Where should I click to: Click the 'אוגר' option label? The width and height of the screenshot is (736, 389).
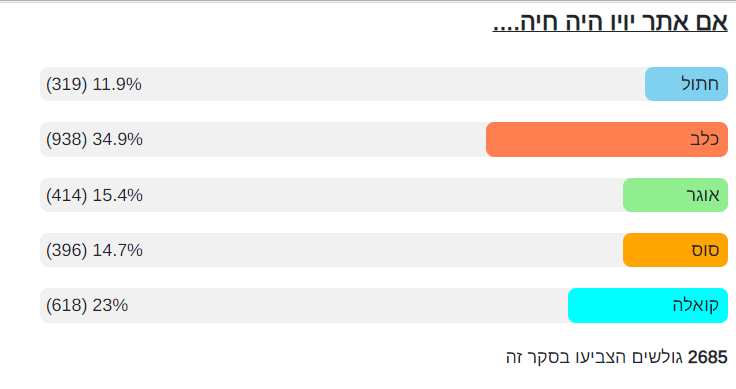click(703, 195)
